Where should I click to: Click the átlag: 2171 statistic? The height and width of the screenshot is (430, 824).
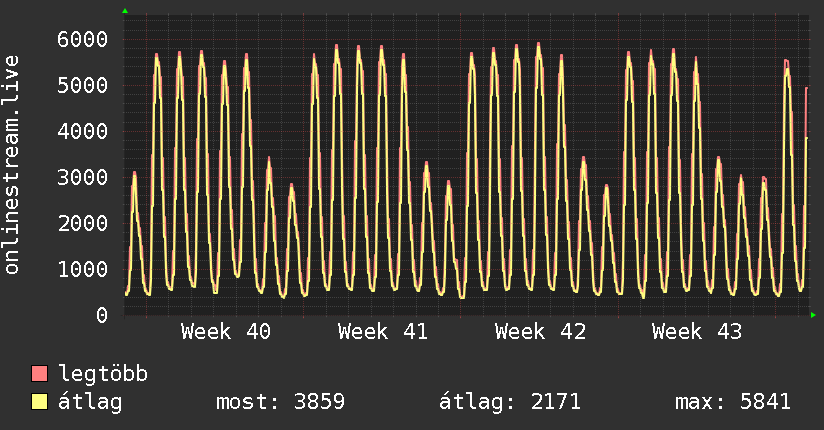point(510,402)
